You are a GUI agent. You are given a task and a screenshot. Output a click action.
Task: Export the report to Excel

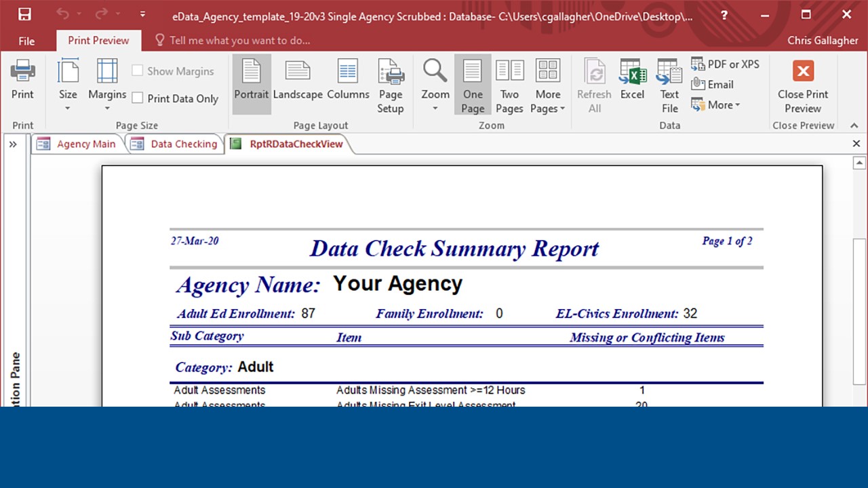[x=632, y=80]
